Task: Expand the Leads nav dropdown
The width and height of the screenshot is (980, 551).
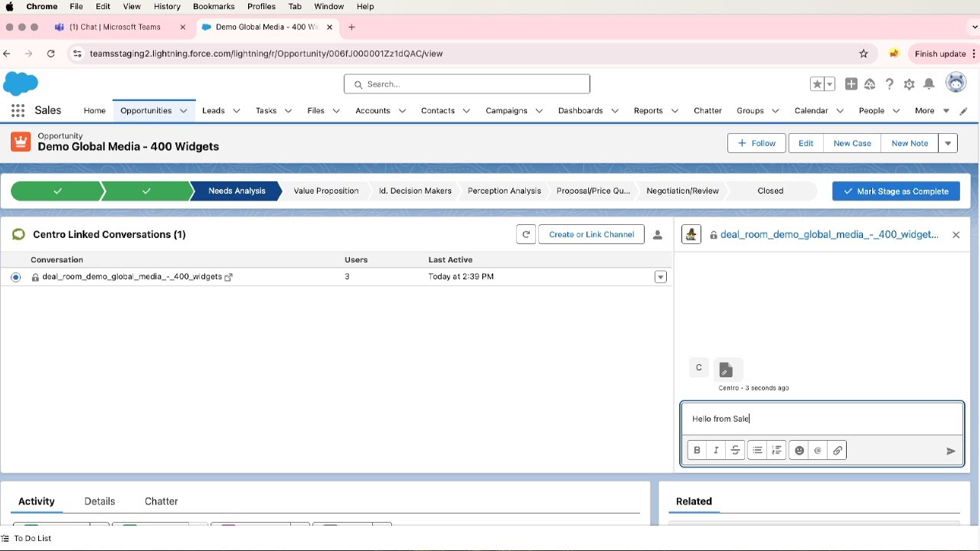Action: coord(237,111)
